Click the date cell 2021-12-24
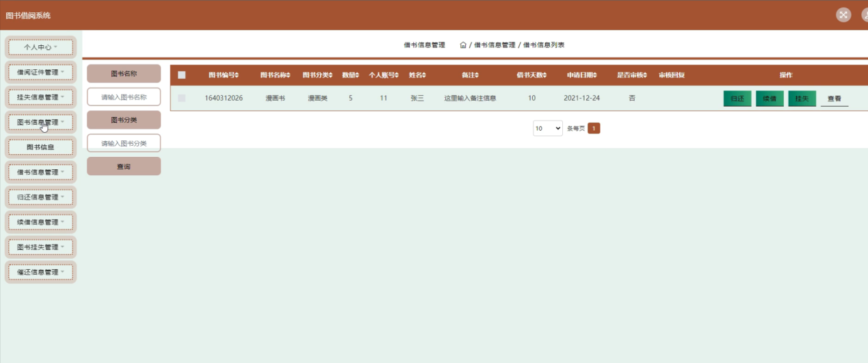 (x=582, y=99)
